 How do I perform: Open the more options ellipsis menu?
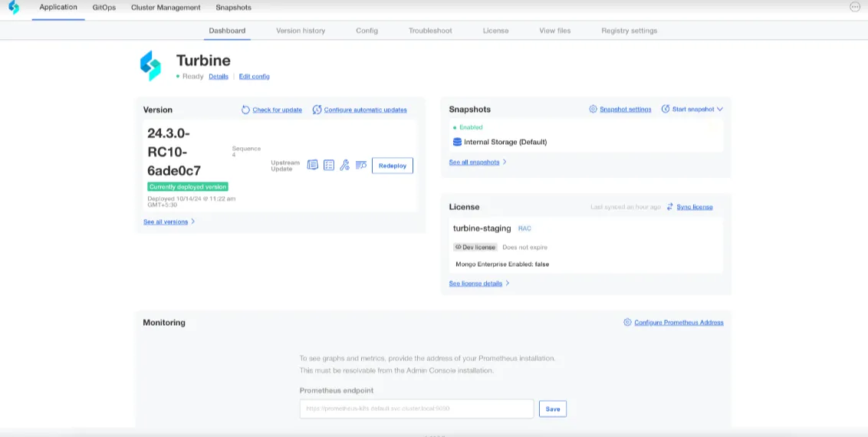point(855,7)
